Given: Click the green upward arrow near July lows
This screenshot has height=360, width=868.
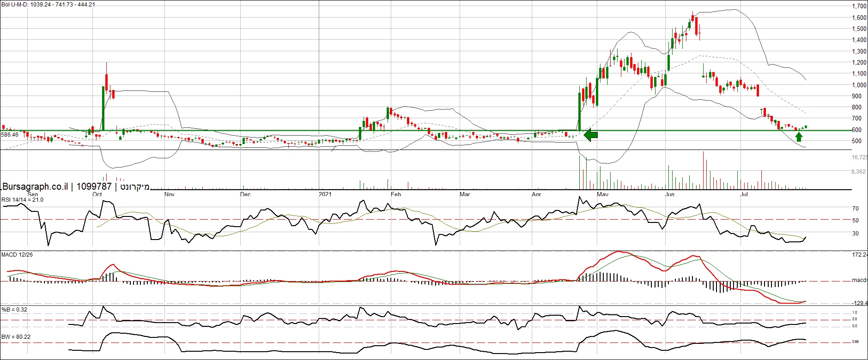Looking at the screenshot, I should 799,137.
